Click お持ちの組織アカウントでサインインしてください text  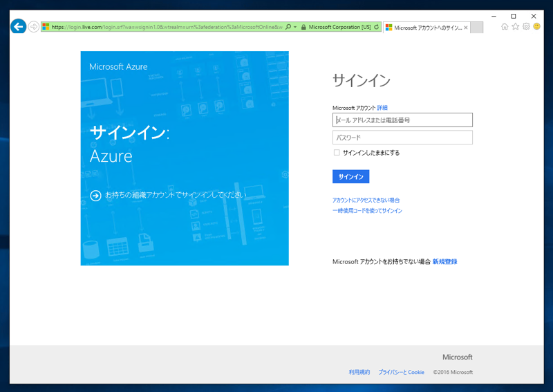(x=176, y=195)
